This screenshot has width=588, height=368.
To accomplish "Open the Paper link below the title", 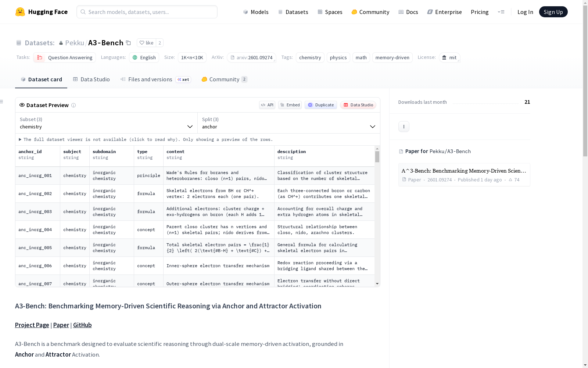I will tap(61, 325).
